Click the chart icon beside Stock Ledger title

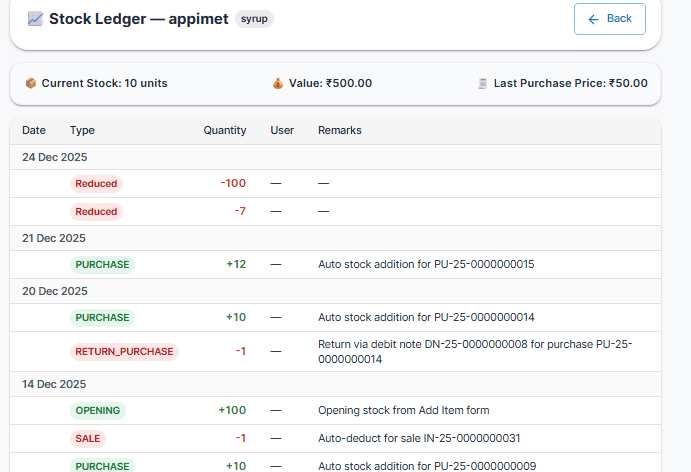(35, 19)
